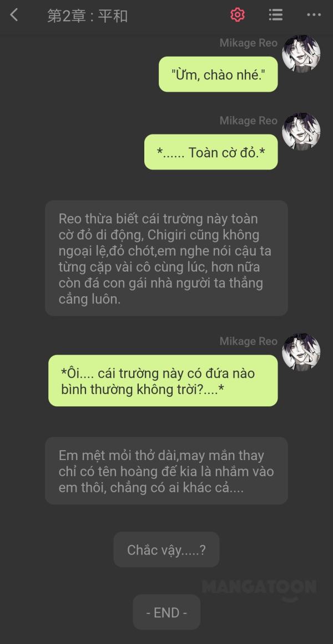Image resolution: width=333 pixels, height=644 pixels.
Task: Select the "*...... Toàn cờ đỏ.*" bubble
Action: [211, 152]
